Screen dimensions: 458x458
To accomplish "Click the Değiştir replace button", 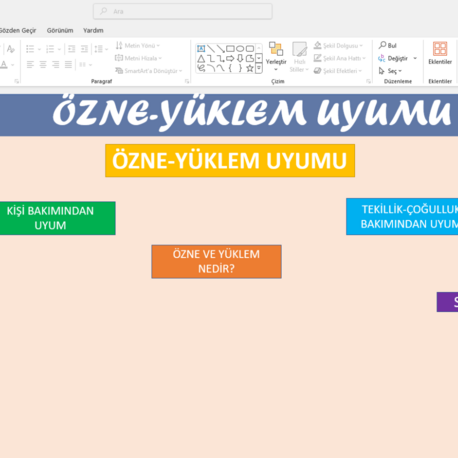I will (393, 58).
